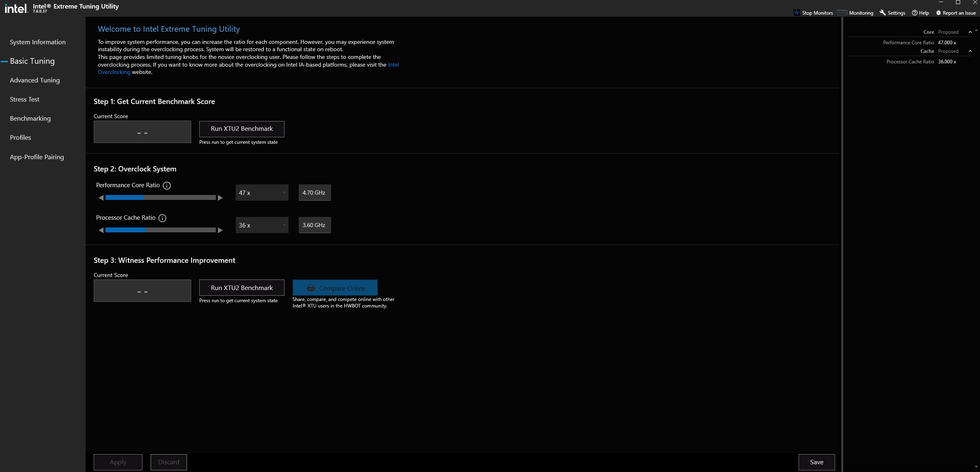Screen dimensions: 980x472
Task: Click the Apply button
Action: (x=118, y=462)
